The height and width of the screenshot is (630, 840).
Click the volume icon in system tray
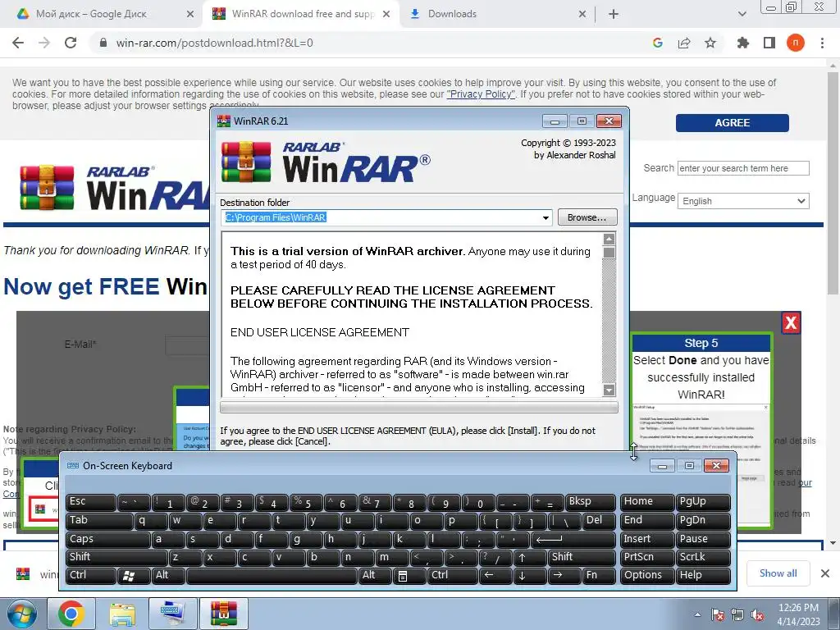757,615
